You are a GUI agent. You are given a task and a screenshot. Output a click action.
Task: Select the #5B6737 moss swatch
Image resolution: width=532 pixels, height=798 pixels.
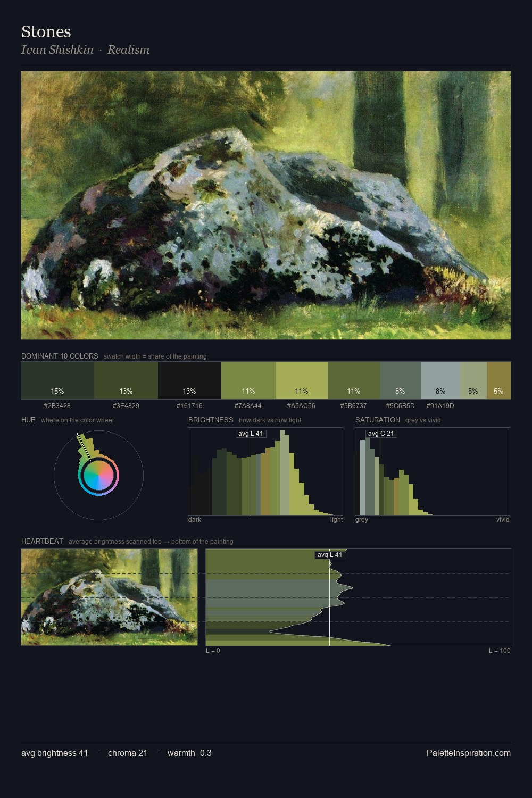354,380
